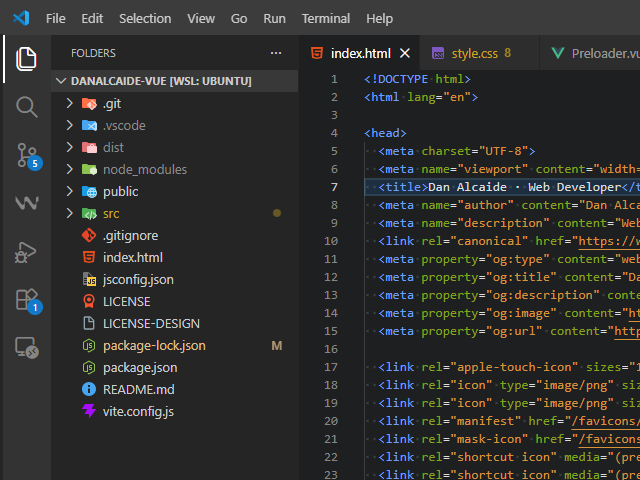640x480 pixels.
Task: Open index.html in the file tree
Action: click(x=175, y=258)
